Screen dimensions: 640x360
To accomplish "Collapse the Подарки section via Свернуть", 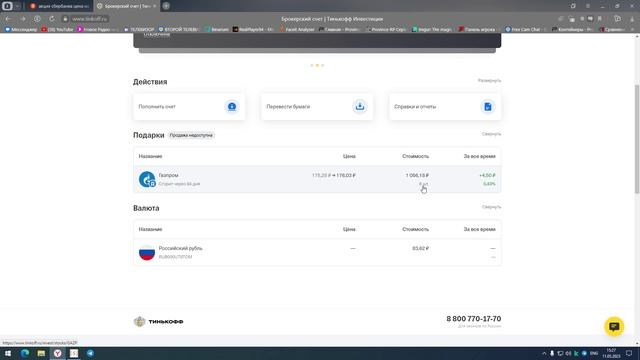I will point(491,134).
